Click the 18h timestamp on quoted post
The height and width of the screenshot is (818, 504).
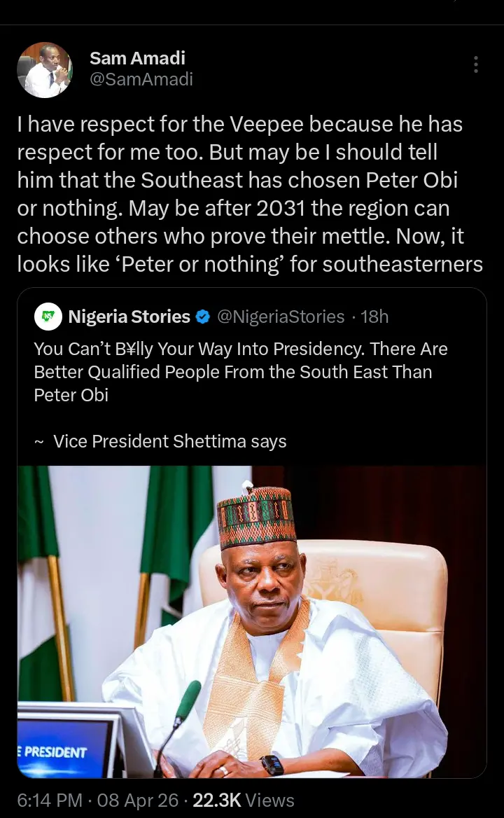374,317
